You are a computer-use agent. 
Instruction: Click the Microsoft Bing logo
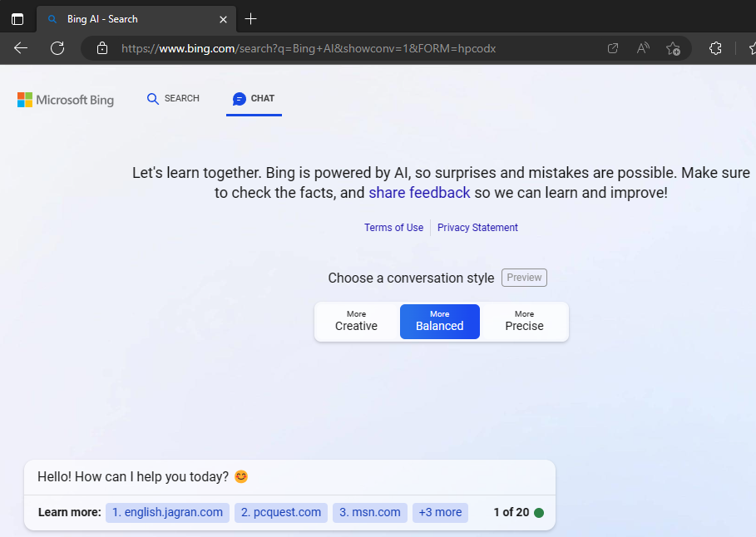[x=66, y=100]
